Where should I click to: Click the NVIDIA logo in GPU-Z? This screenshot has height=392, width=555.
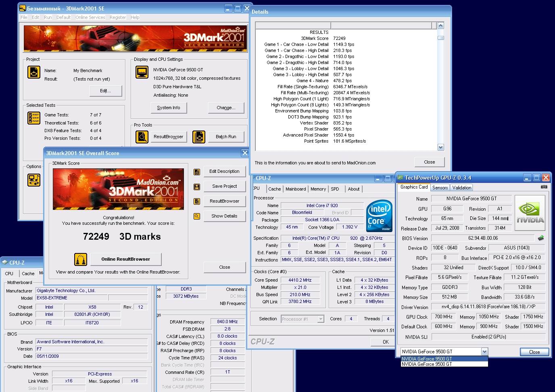(530, 213)
